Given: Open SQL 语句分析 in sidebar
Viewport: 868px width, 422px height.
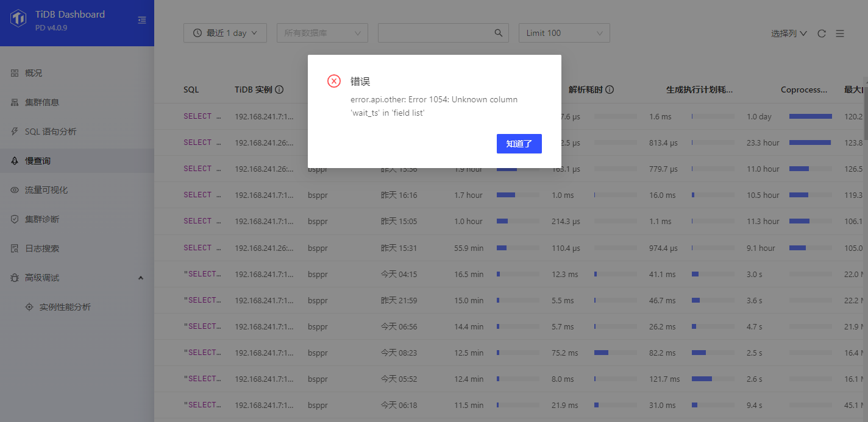Looking at the screenshot, I should (51, 132).
